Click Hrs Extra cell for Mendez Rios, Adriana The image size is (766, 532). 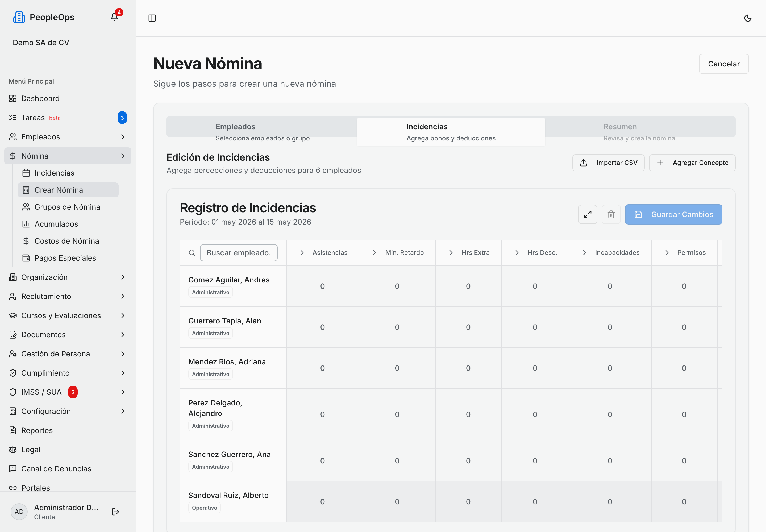468,368
